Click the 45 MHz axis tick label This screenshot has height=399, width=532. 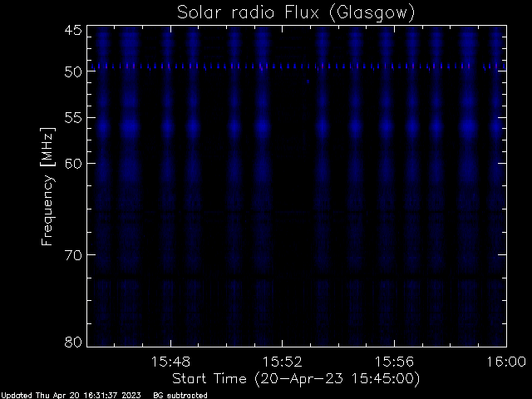(x=73, y=30)
